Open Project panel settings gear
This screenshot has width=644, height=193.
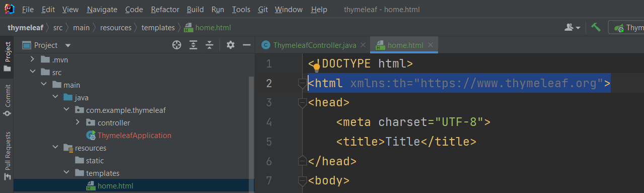tap(231, 45)
